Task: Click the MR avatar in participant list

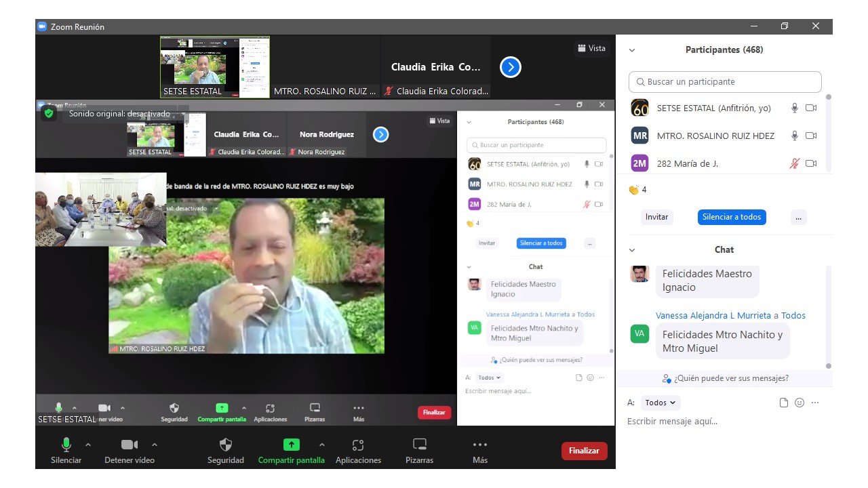Action: tap(640, 136)
